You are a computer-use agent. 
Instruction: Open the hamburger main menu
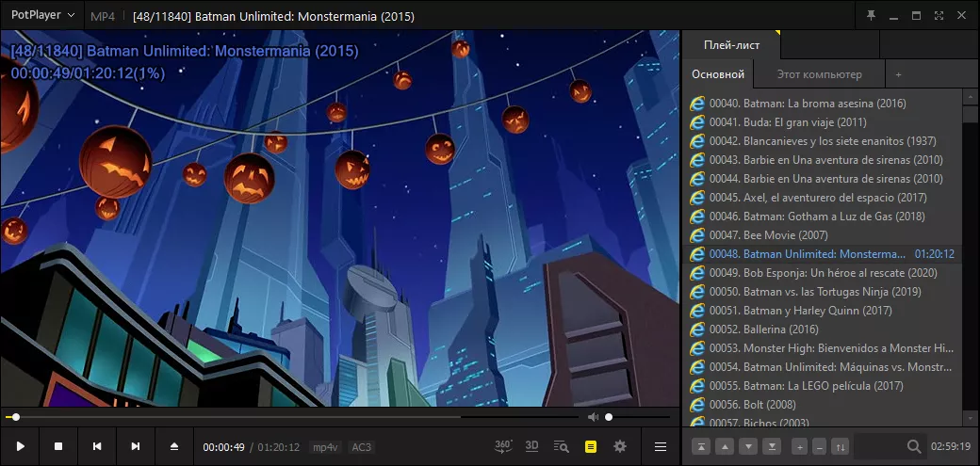[x=660, y=446]
